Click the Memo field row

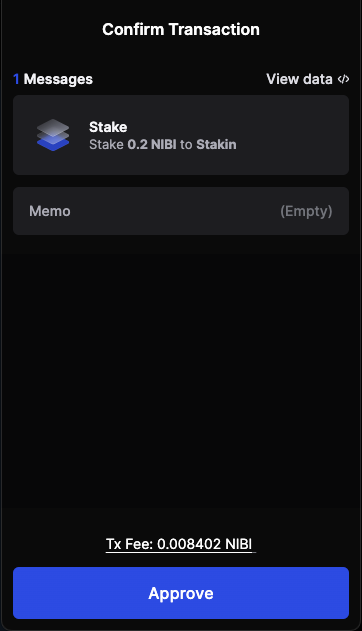(x=181, y=211)
